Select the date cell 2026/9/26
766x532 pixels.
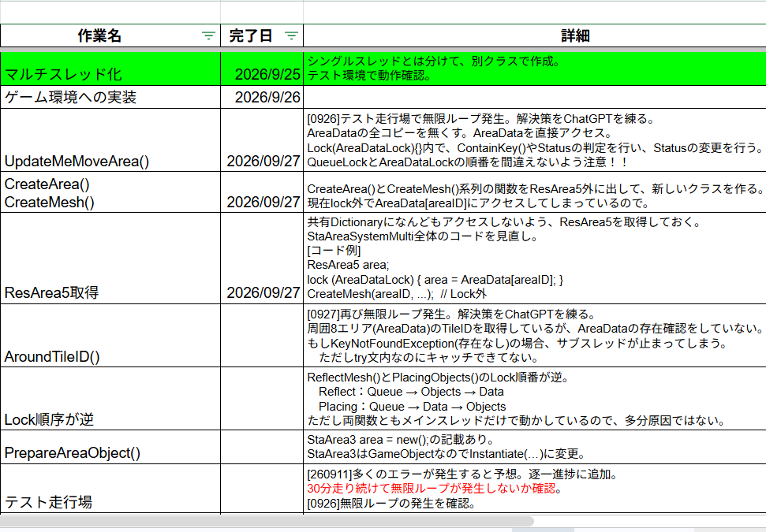coord(262,97)
